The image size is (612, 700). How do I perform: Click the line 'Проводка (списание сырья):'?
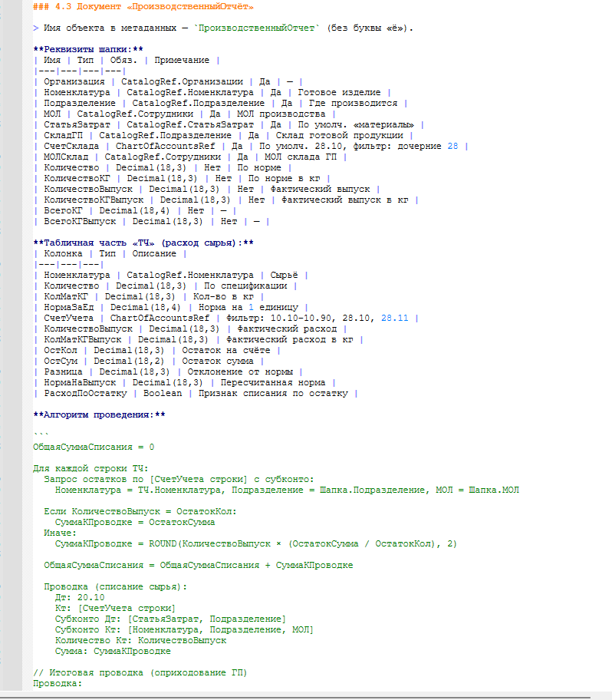[x=116, y=586]
